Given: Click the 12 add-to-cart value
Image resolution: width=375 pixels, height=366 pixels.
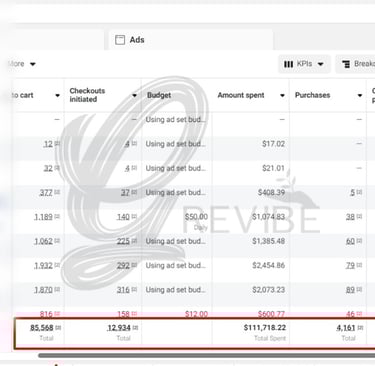Looking at the screenshot, I should point(48,144).
